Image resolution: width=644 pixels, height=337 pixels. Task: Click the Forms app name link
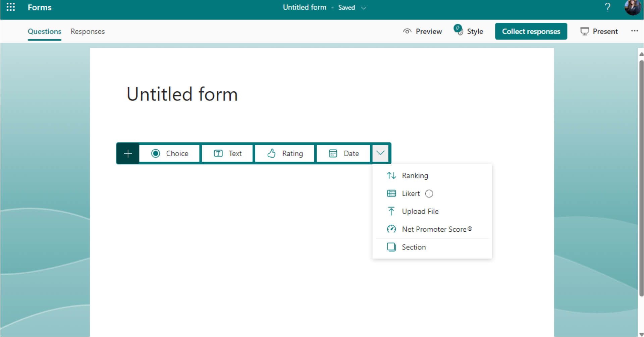pyautogui.click(x=40, y=7)
